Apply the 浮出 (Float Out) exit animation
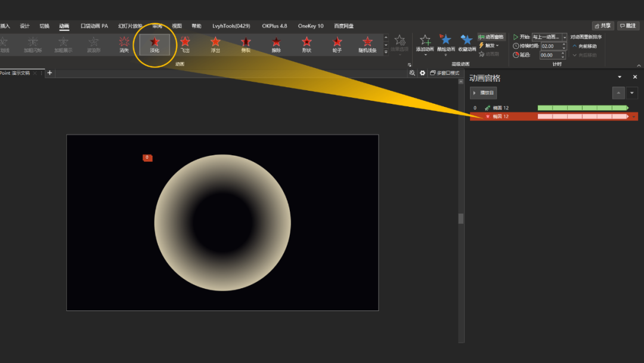Image resolution: width=644 pixels, height=363 pixels. coord(216,44)
